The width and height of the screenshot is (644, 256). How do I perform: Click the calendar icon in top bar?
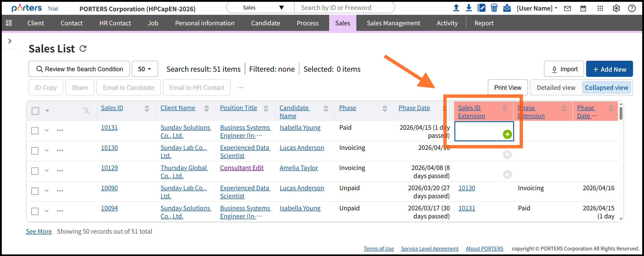pyautogui.click(x=583, y=9)
